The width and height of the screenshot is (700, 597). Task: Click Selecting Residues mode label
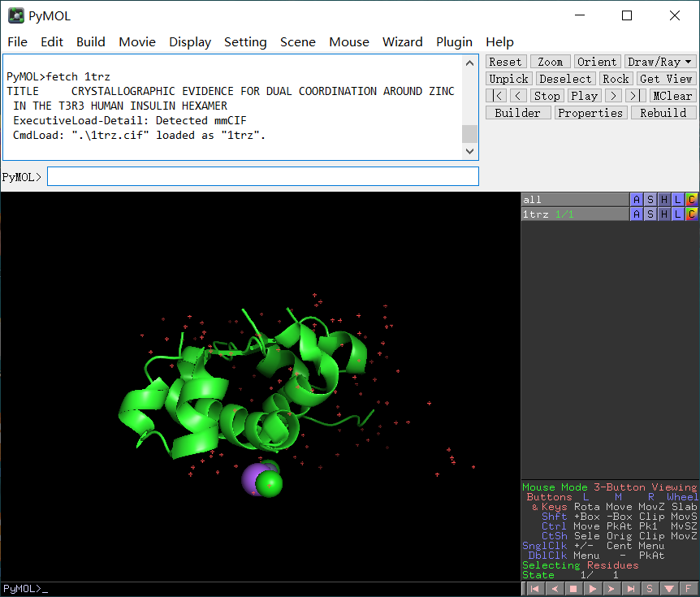coord(581,565)
